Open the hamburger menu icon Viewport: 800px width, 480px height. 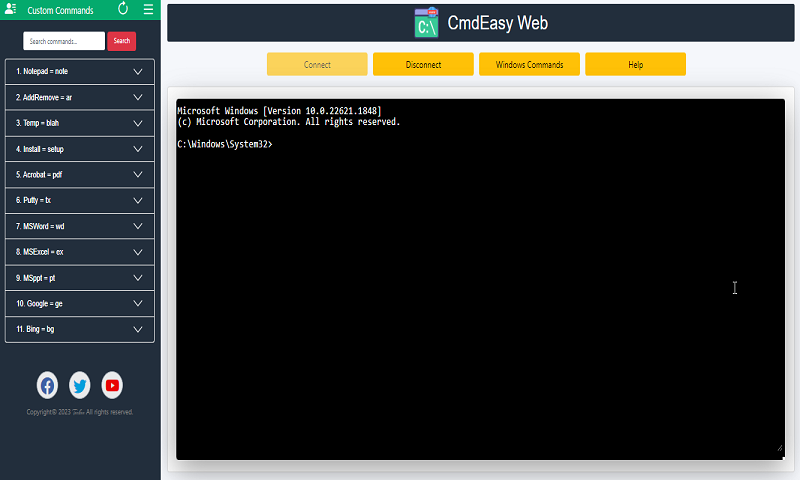click(x=148, y=9)
